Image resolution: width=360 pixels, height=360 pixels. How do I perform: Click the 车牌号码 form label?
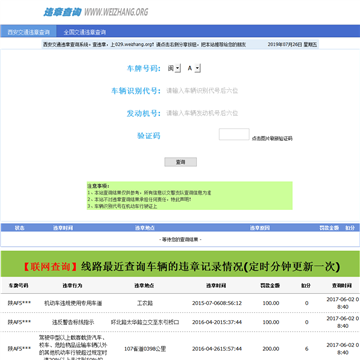[x=144, y=68]
